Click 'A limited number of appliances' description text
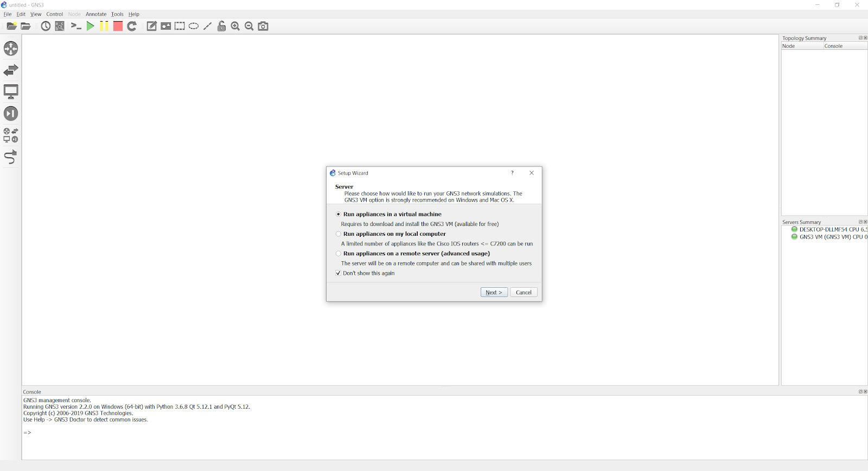The width and height of the screenshot is (868, 471). click(437, 244)
